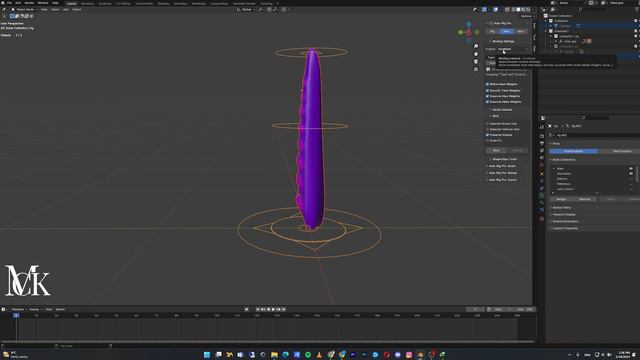Switch to the Animation workspace tab
Image resolution: width=640 pixels, height=360 pixels.
tap(180, 3)
